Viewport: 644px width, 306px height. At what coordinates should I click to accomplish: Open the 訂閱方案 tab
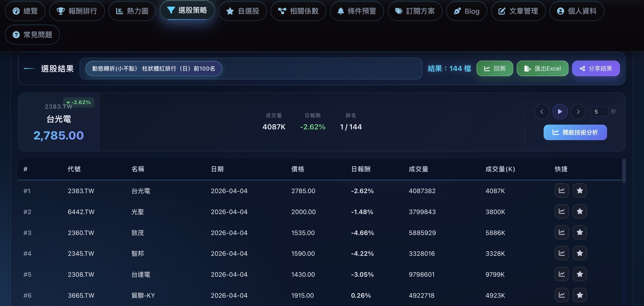[x=415, y=11]
